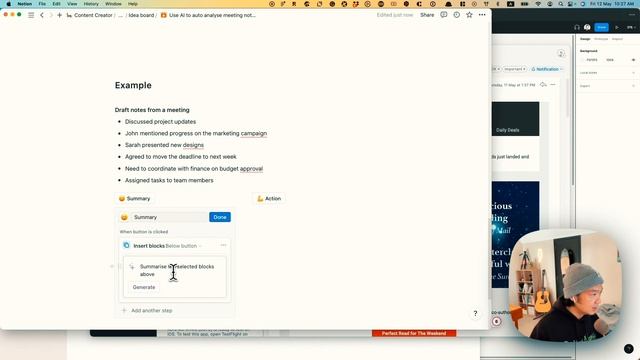This screenshot has height=360, width=640.
Task: Open macOS Spotlight search icon
Action: [561, 4]
